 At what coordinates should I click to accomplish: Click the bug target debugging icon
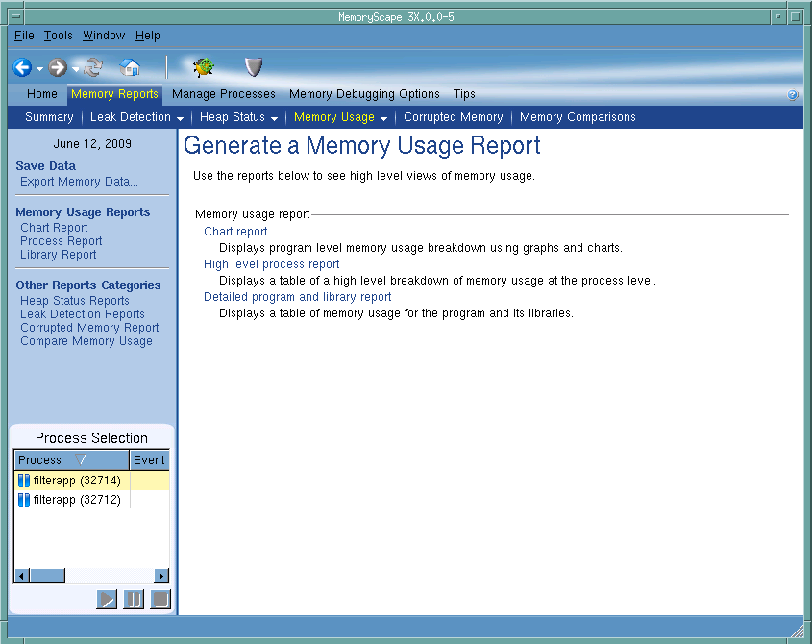(203, 67)
